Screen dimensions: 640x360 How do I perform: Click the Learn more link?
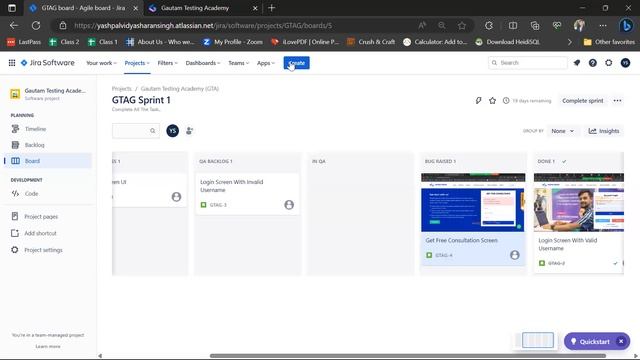pyautogui.click(x=48, y=346)
